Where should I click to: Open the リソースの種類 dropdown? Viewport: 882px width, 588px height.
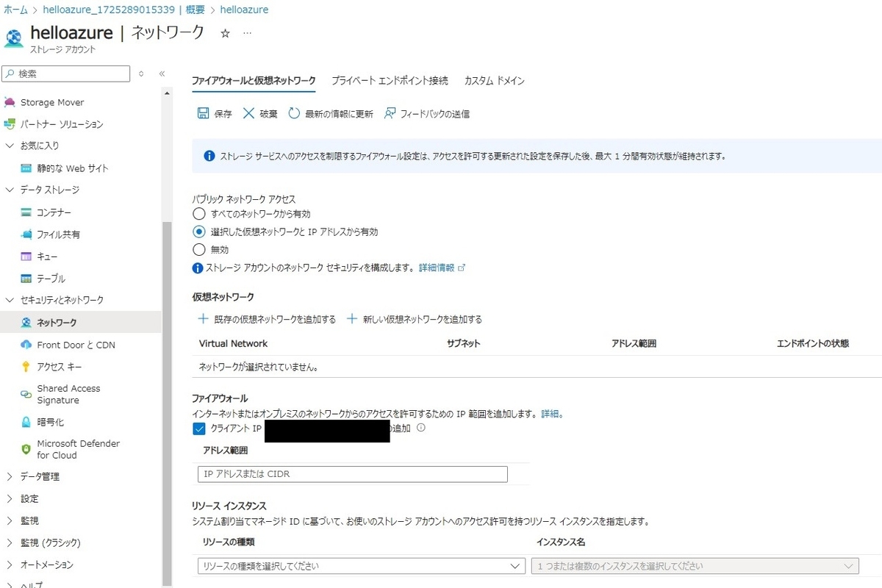click(x=361, y=566)
